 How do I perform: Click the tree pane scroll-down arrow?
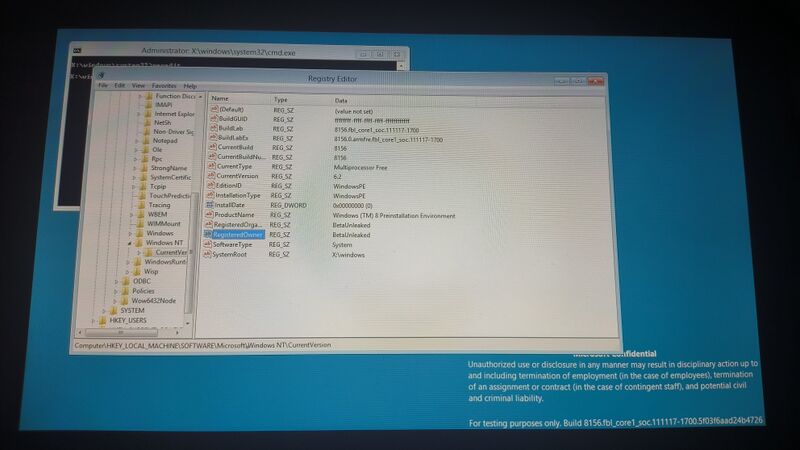(188, 322)
